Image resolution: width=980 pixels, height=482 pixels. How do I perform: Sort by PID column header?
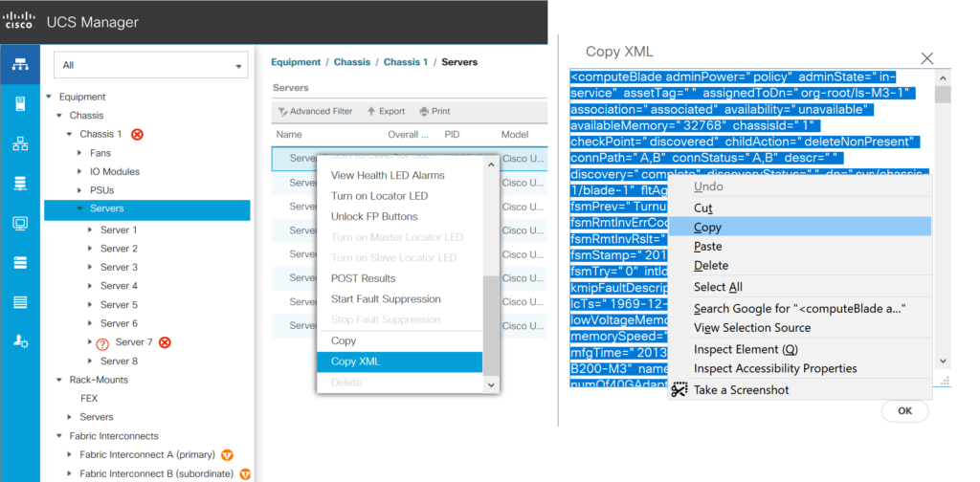[x=452, y=134]
